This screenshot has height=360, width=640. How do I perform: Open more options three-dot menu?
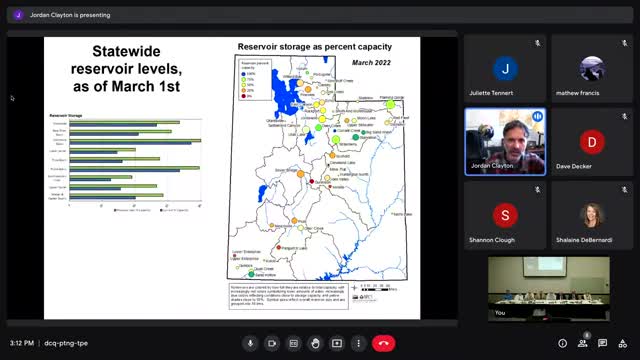click(358, 343)
